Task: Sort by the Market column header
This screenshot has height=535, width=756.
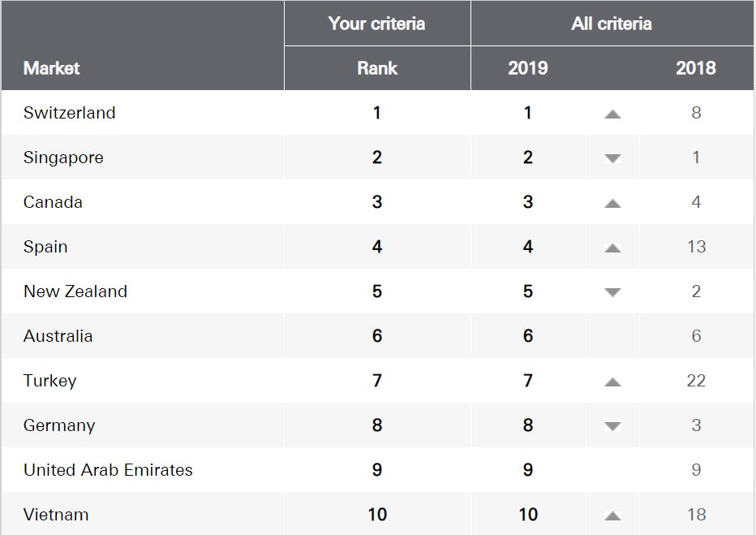Action: [51, 68]
